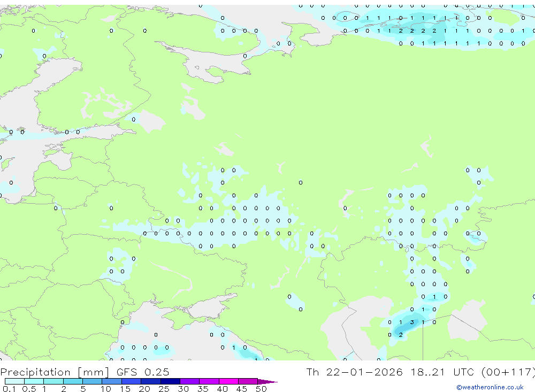Click the 45 to 50 mm legend swatch
This screenshot has width=535, height=392.
pos(248,381)
